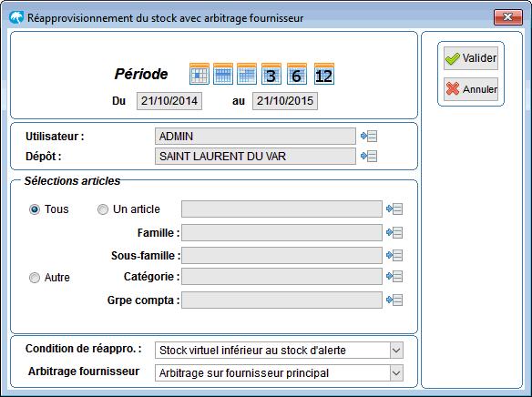Expand the Arbitrage fournisseur dropdown
This screenshot has width=532, height=397.
tap(396, 373)
